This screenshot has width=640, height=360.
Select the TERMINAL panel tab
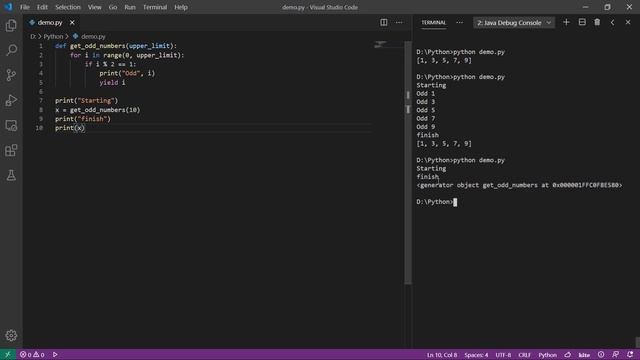(x=433, y=22)
